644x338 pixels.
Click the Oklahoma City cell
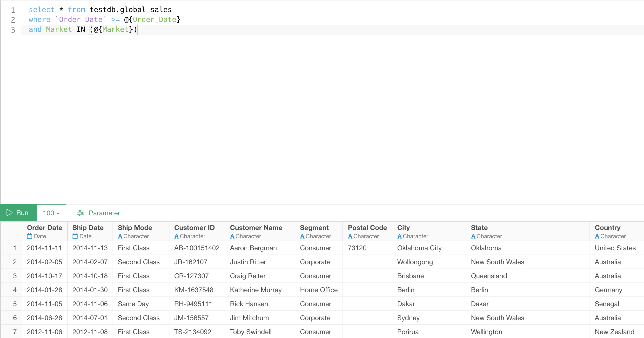point(419,248)
